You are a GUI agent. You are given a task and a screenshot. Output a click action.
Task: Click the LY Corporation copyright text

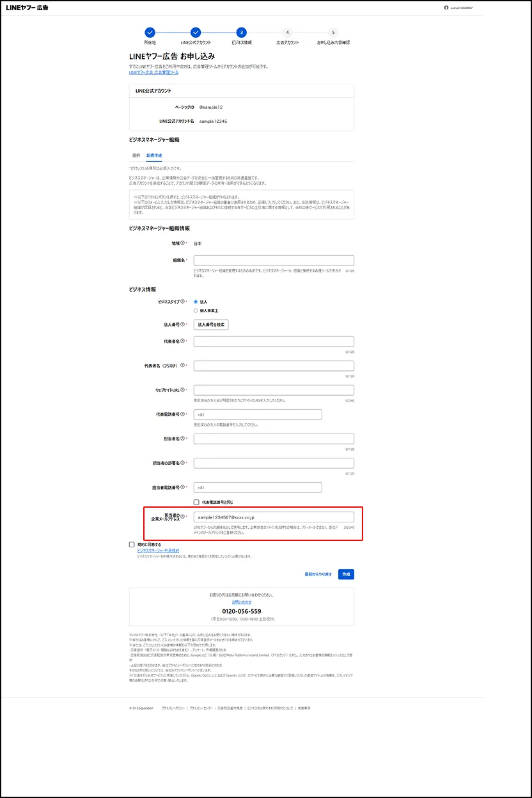141,708
